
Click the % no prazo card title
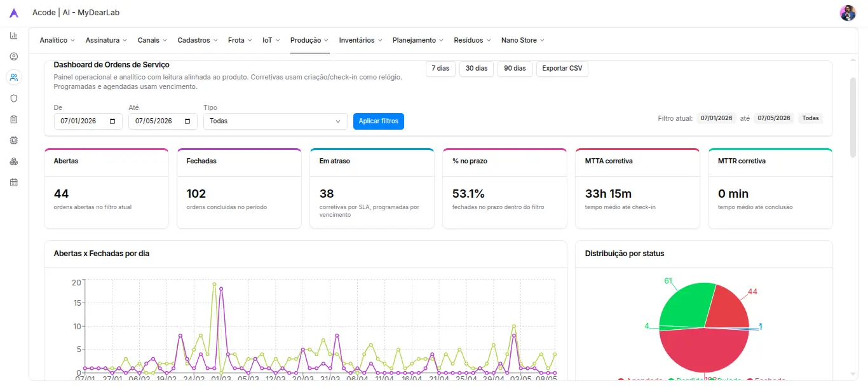(x=470, y=161)
